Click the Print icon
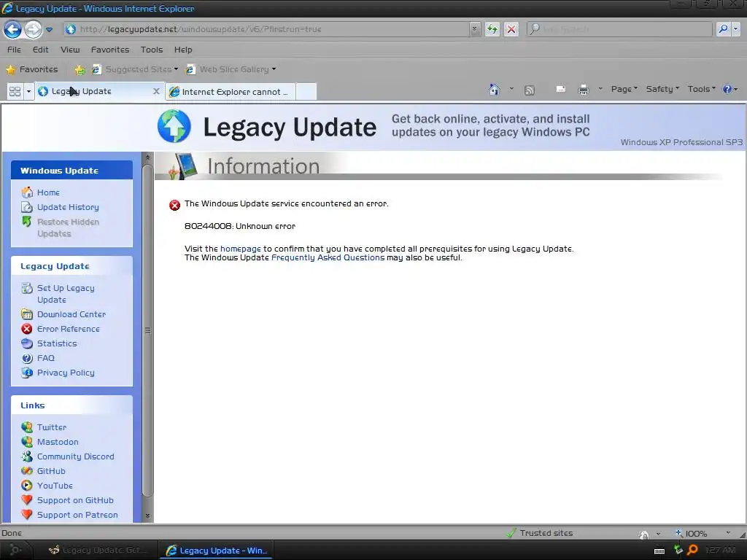Image resolution: width=747 pixels, height=560 pixels. [x=583, y=90]
